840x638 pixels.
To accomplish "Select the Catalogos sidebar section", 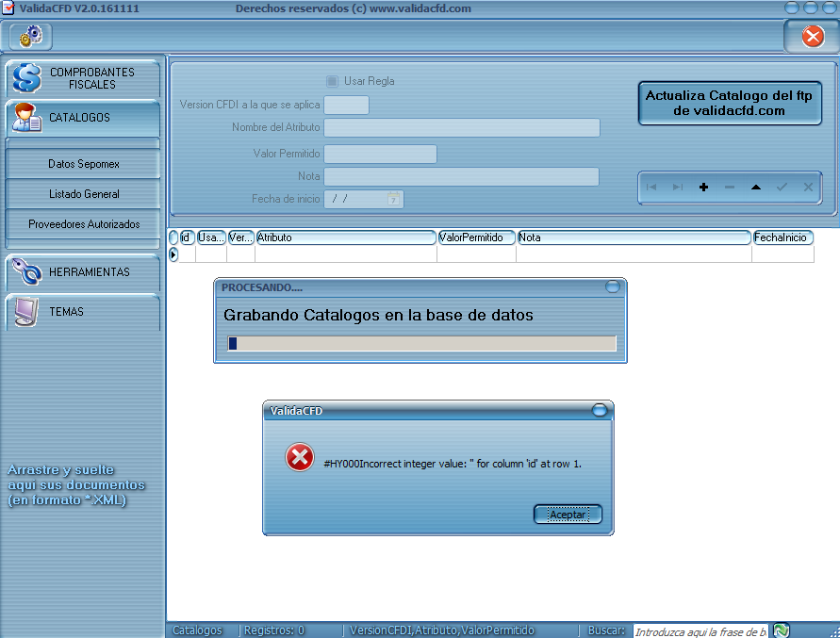I will click(x=83, y=117).
